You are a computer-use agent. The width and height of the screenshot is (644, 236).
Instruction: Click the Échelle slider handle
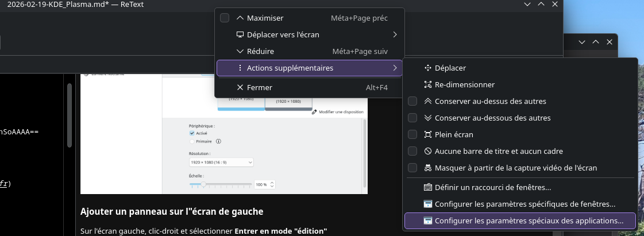[203, 184]
